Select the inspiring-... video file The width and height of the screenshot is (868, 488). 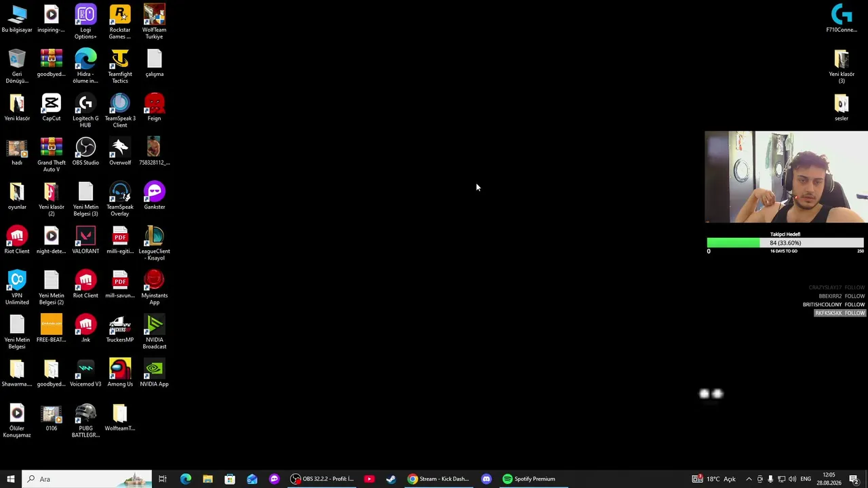(x=52, y=19)
